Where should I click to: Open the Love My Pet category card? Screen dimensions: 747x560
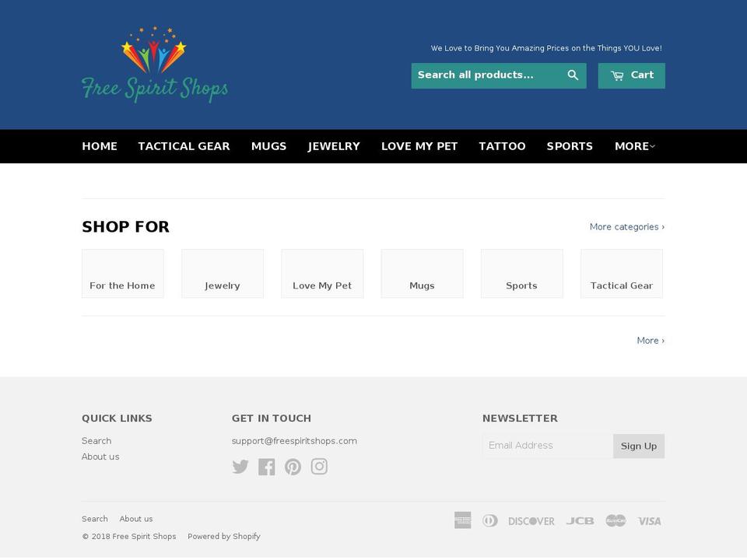coord(322,273)
